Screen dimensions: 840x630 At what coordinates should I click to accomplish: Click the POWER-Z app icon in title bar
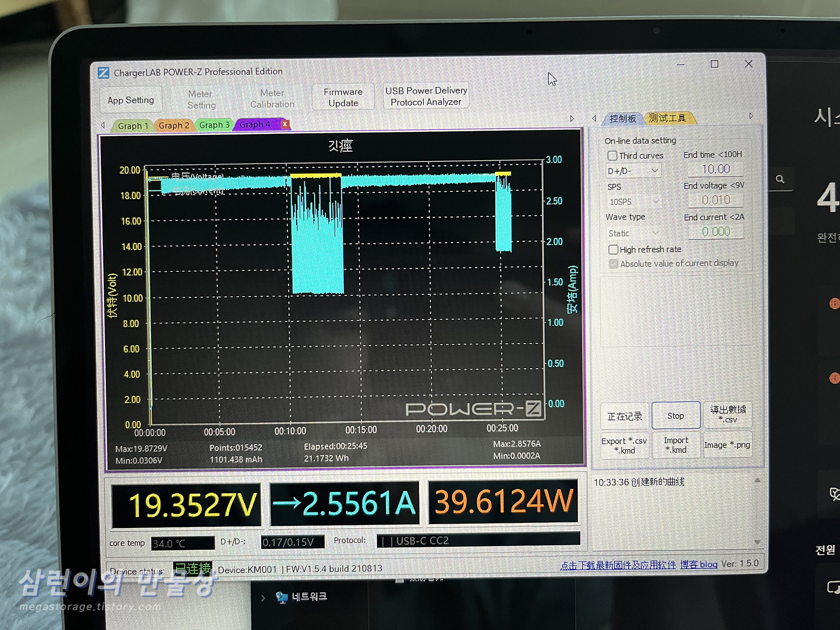coord(104,73)
